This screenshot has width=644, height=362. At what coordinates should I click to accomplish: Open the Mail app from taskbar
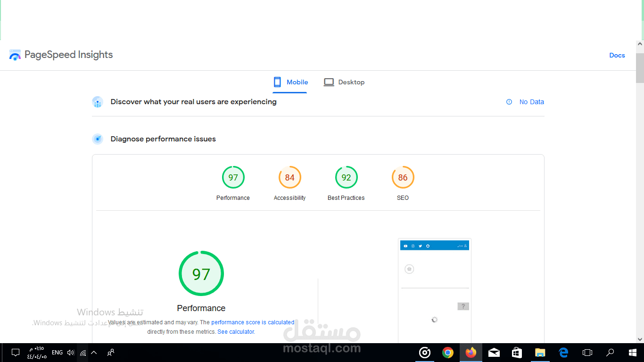[x=494, y=353]
